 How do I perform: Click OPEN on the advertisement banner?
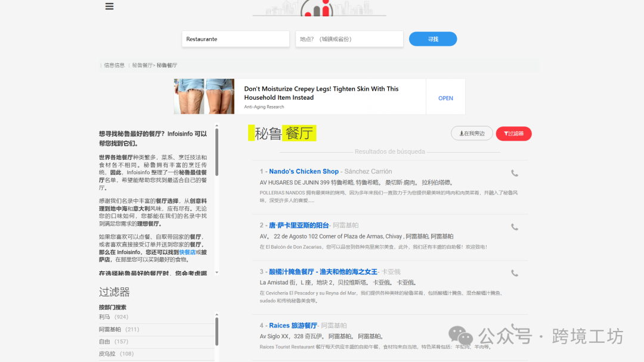point(445,97)
